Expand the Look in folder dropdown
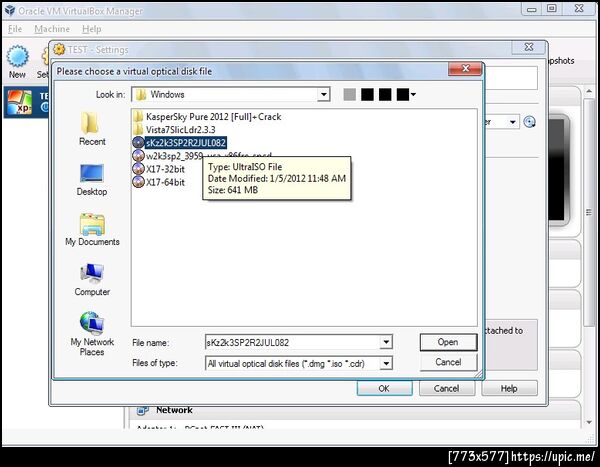Image resolution: width=600 pixels, height=467 pixels. pos(324,94)
